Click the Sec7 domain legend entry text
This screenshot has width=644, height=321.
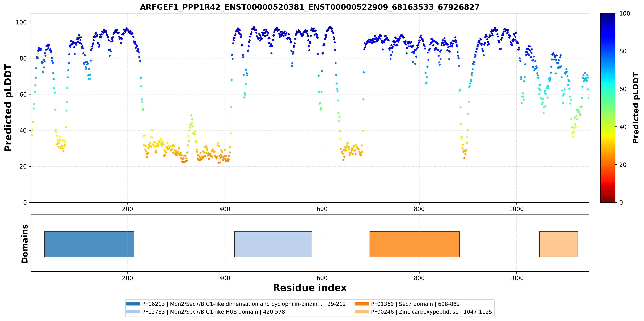tap(415, 304)
